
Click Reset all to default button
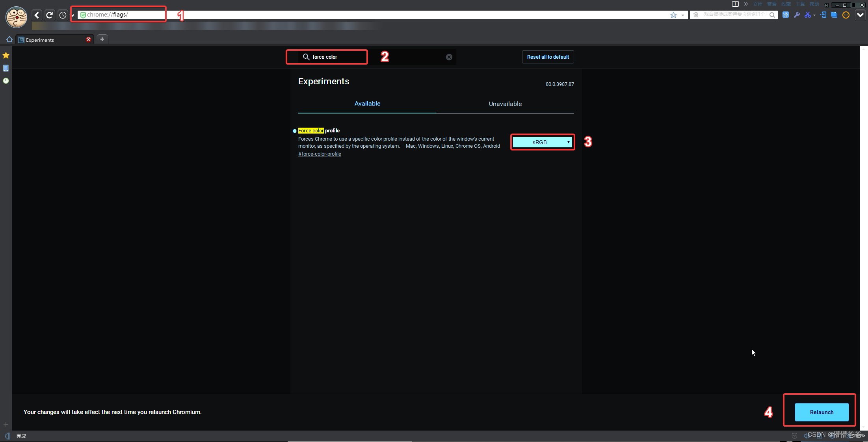(x=548, y=57)
